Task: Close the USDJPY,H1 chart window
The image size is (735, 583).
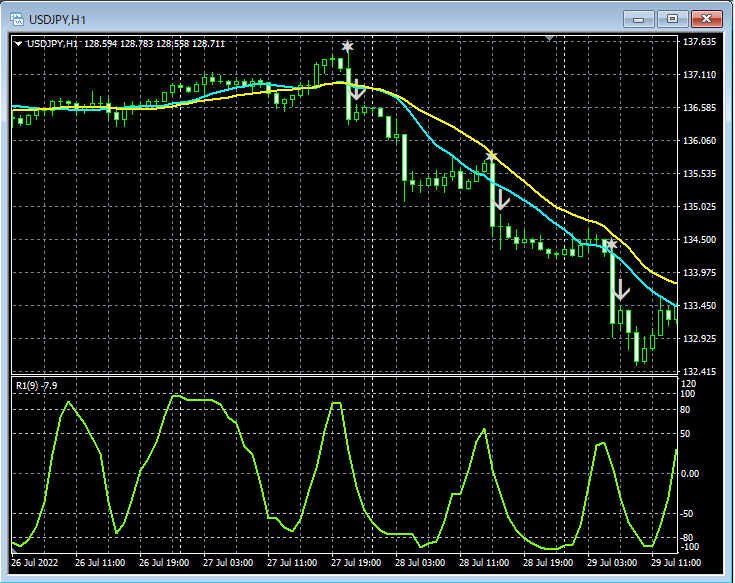Action: [x=706, y=19]
